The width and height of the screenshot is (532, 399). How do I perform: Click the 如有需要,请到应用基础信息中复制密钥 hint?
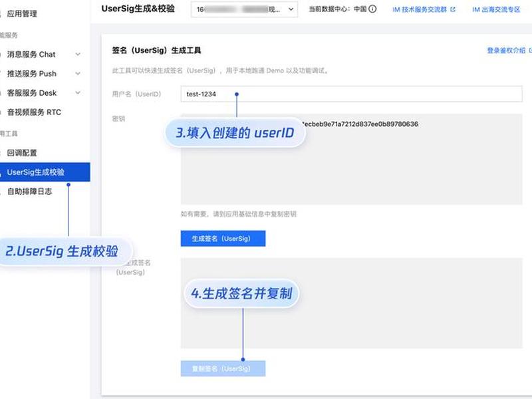(x=239, y=214)
